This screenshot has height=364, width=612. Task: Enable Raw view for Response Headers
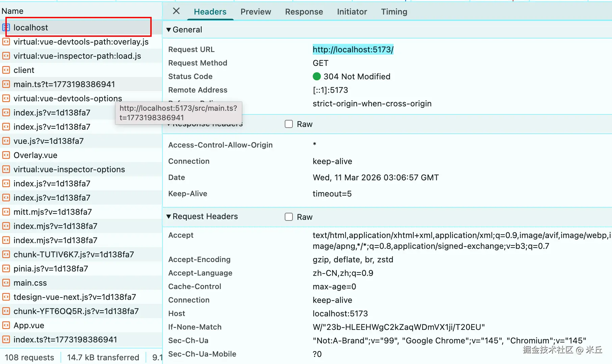(289, 124)
